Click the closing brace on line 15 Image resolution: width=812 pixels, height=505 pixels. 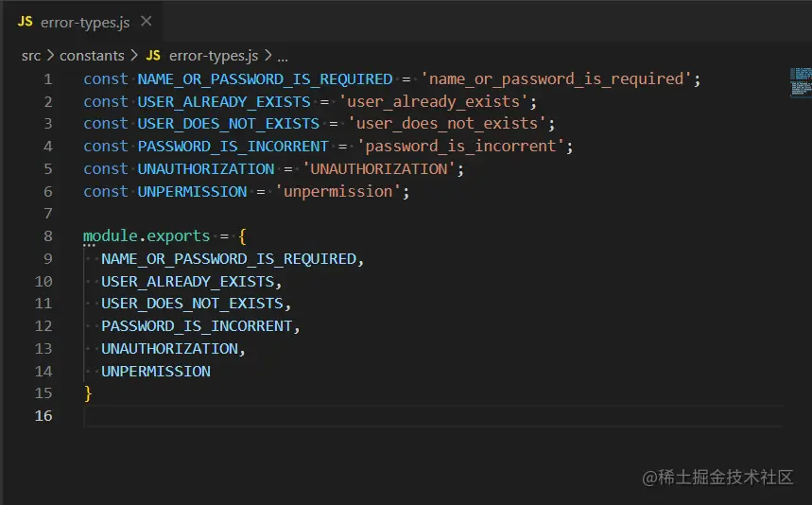(88, 393)
